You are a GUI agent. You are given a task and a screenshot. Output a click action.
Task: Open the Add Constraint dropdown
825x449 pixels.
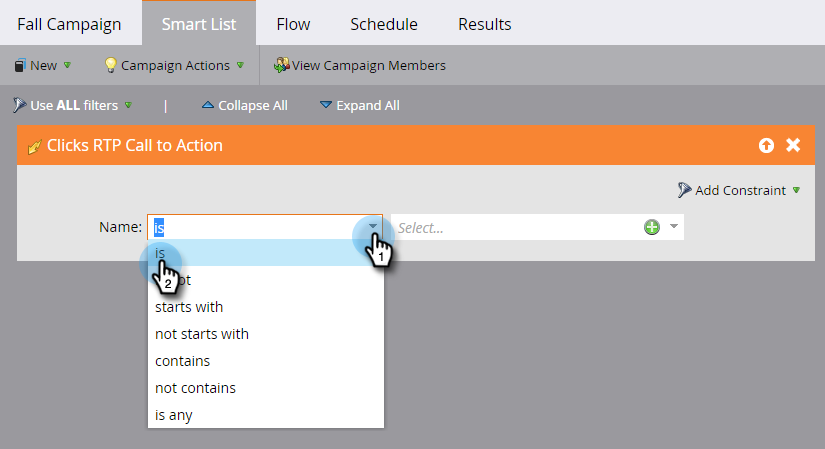point(796,190)
